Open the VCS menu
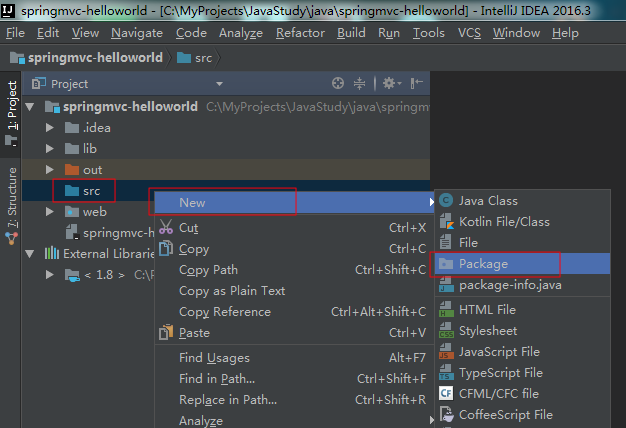 [469, 33]
